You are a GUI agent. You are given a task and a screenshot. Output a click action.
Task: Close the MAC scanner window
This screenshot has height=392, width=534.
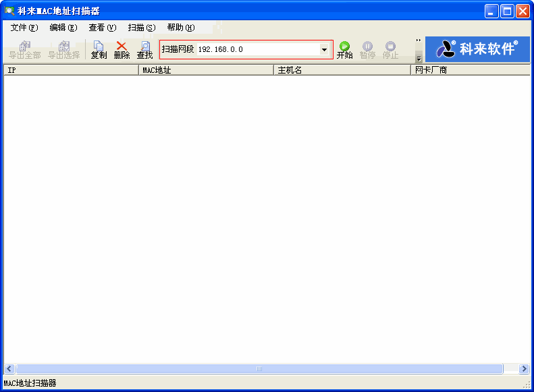pos(523,11)
